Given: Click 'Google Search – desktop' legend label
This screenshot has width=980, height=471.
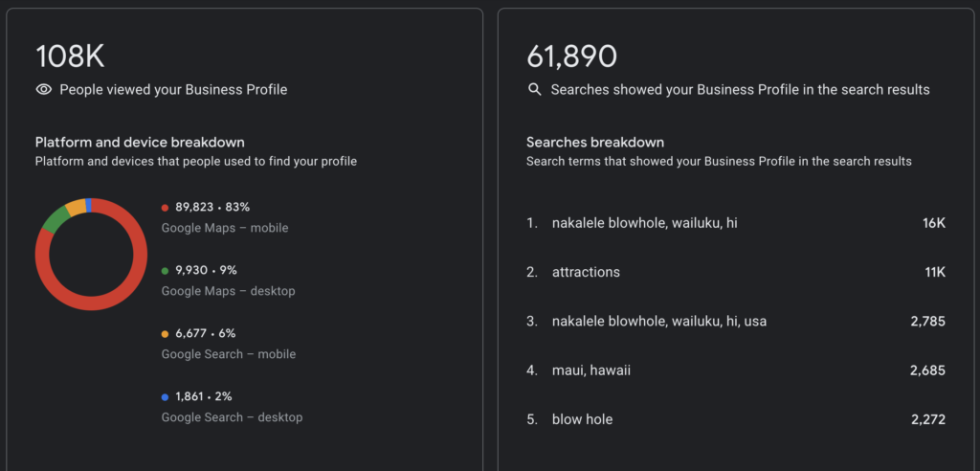Looking at the screenshot, I should [x=232, y=417].
